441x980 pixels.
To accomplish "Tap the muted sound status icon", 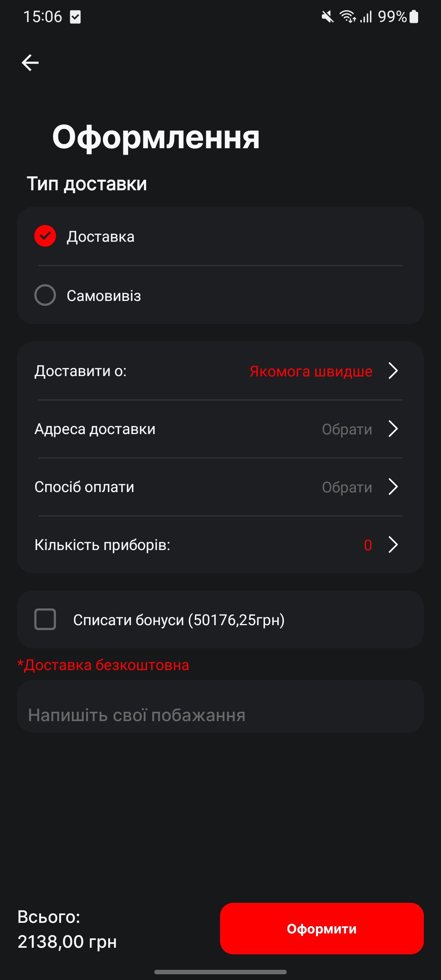I will [x=327, y=17].
